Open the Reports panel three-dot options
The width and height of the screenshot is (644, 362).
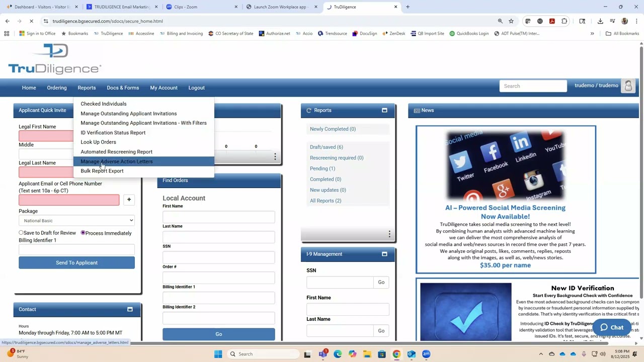[389, 234]
